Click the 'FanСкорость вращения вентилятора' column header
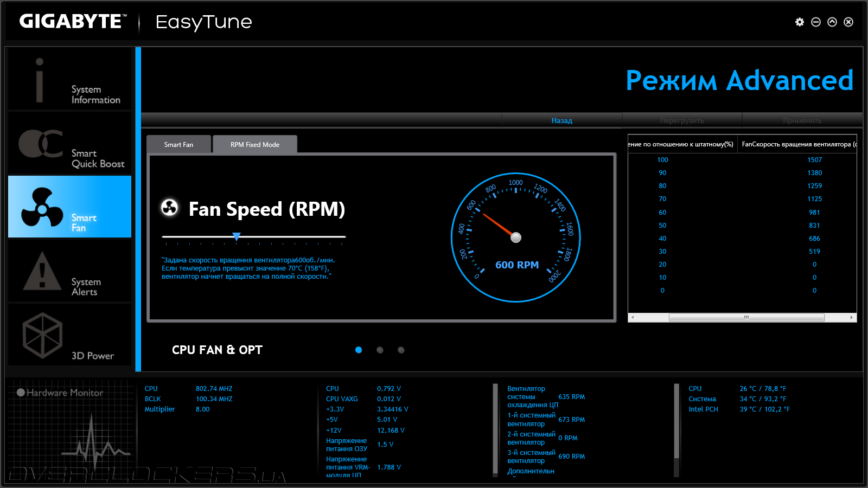The height and width of the screenshot is (488, 868). [797, 144]
